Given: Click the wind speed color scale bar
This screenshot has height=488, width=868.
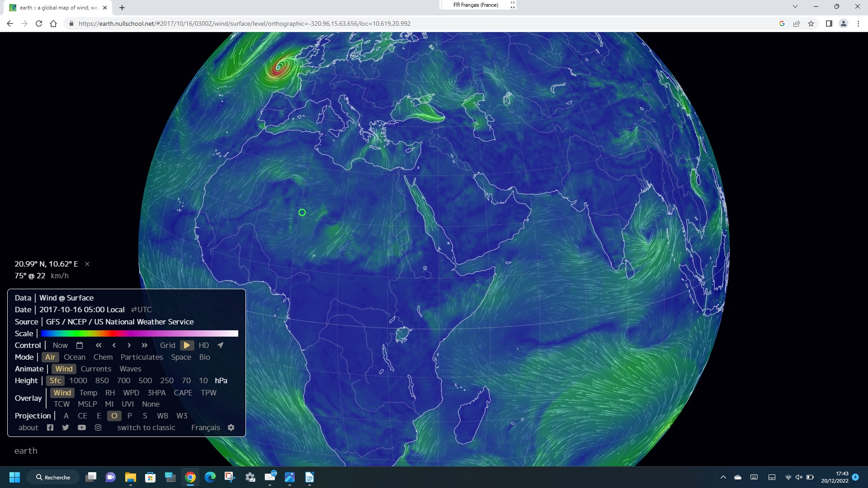Looking at the screenshot, I should click(139, 333).
